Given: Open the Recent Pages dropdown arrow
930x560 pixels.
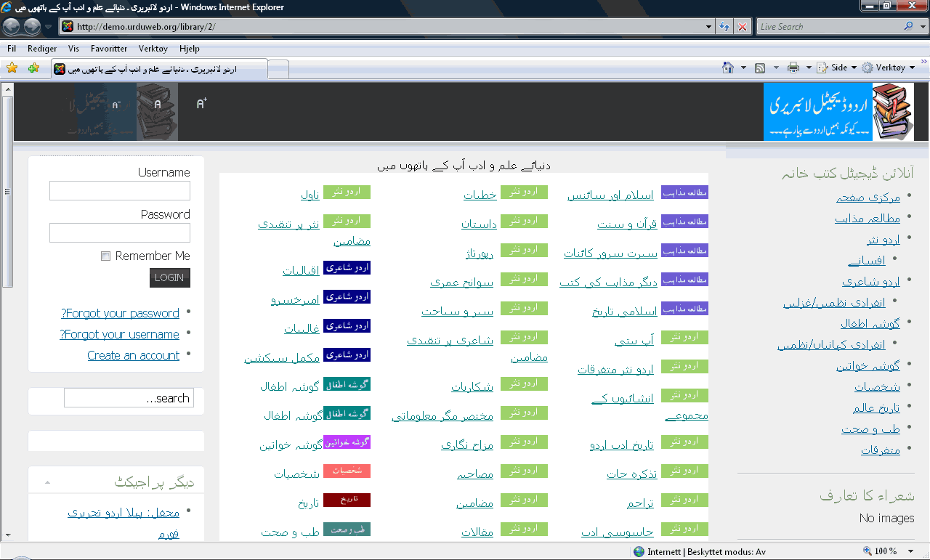Looking at the screenshot, I should pyautogui.click(x=49, y=27).
